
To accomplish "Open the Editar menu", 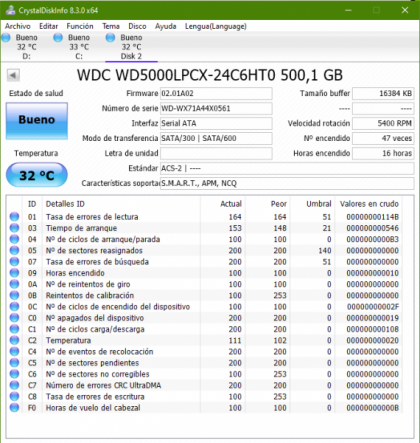I will click(49, 26).
